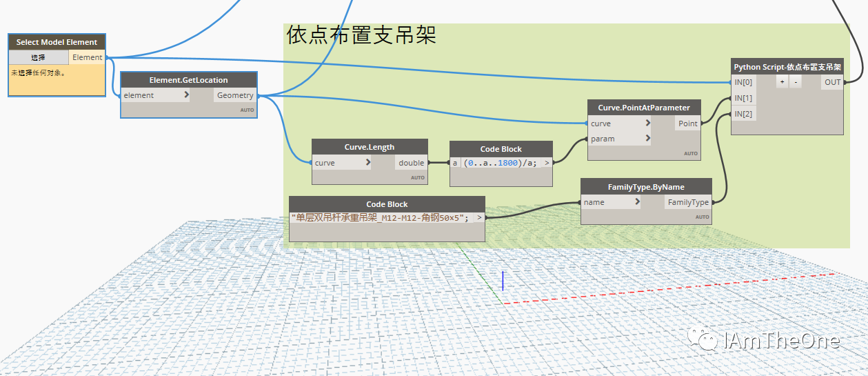Viewport: 868px width, 376px height.
Task: Select the FamilyType.ByName node header
Action: [646, 187]
